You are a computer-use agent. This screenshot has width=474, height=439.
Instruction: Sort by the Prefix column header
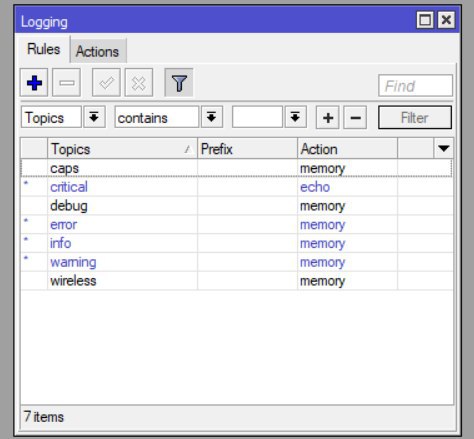[247, 149]
